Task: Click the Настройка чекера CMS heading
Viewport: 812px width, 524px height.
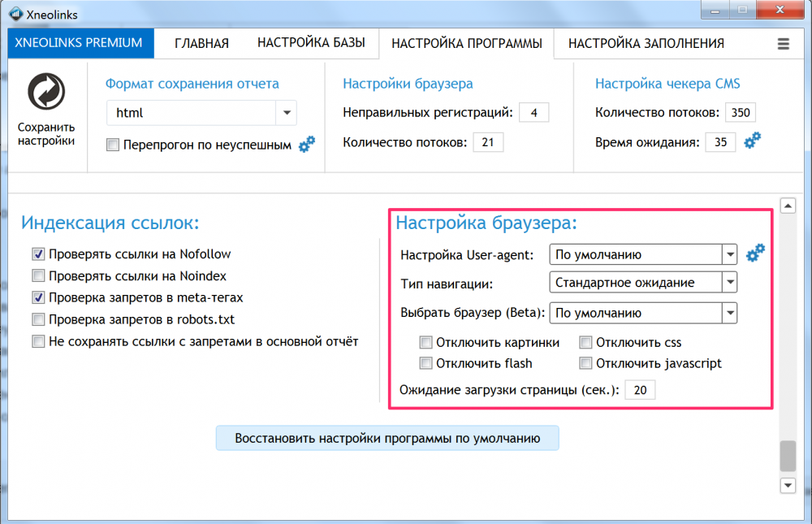Action: click(667, 84)
